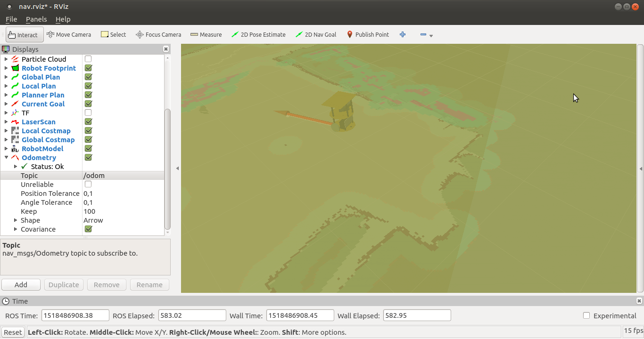The width and height of the screenshot is (644, 339).
Task: Click the Particle Cloud display icon
Action: [15, 59]
